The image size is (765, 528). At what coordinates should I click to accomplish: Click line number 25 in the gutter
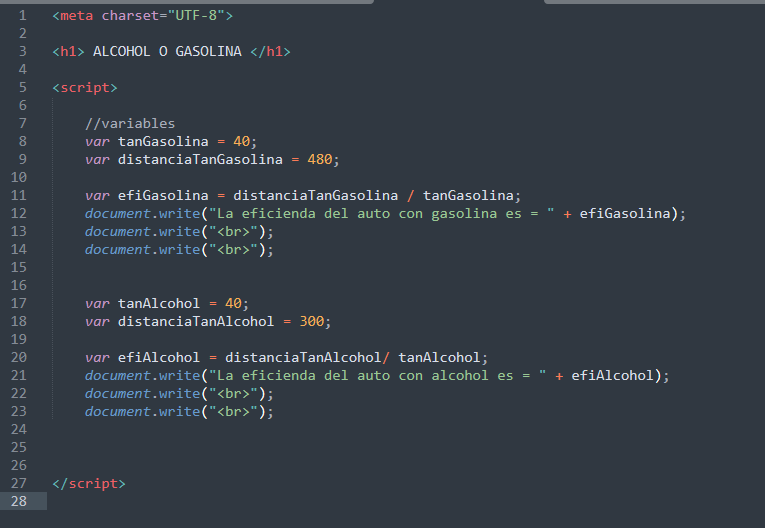coord(19,447)
